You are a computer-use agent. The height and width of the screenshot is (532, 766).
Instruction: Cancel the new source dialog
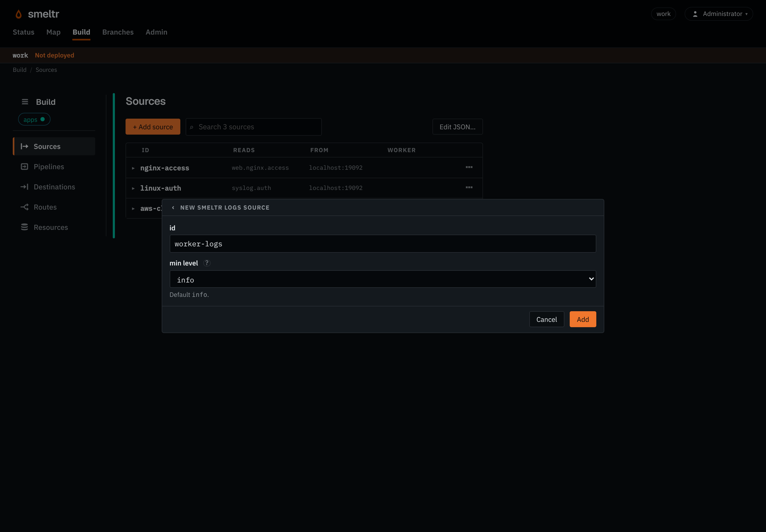[547, 319]
